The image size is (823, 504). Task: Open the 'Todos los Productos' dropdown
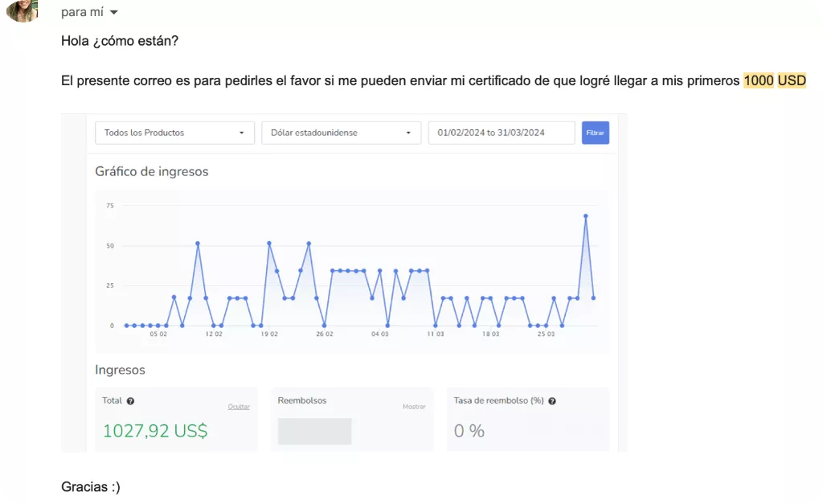[174, 133]
